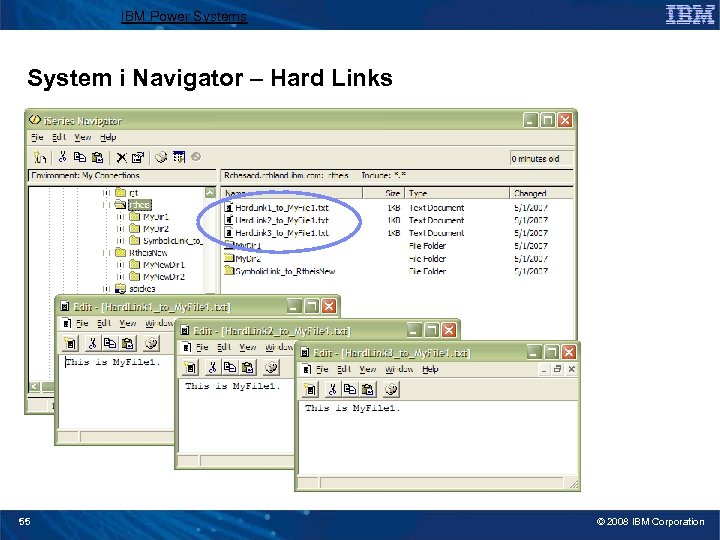Expand the rgt folder in the tree
Image resolution: width=720 pixels, height=540 pixels.
(106, 193)
